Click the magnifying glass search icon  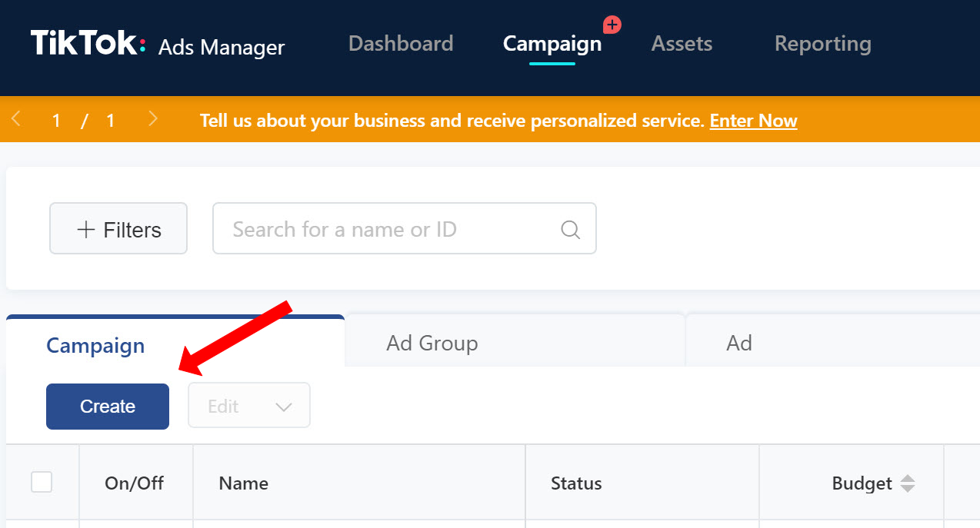click(x=570, y=228)
